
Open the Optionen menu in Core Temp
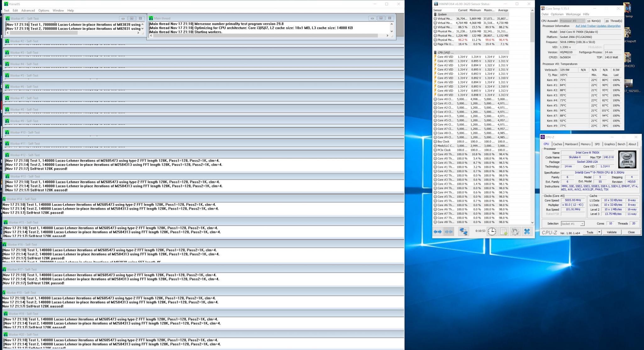(x=557, y=14)
